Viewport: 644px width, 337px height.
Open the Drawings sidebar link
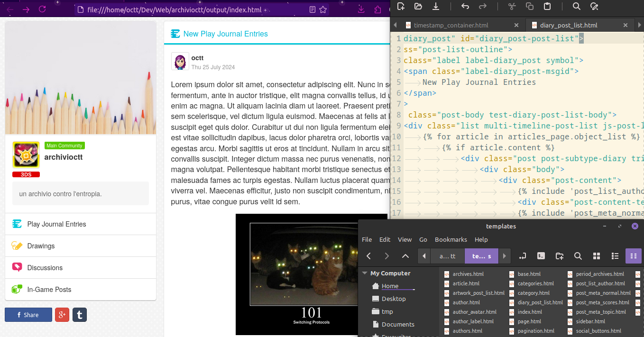[81, 246]
